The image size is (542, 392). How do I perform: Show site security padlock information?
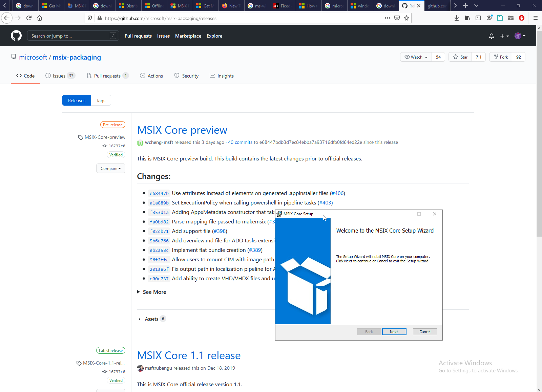[100, 18]
